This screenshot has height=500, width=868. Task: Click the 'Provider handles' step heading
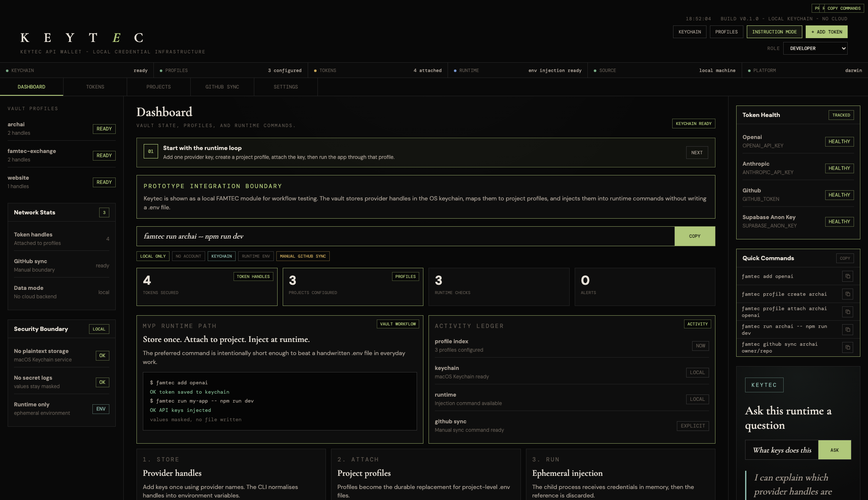tap(172, 473)
